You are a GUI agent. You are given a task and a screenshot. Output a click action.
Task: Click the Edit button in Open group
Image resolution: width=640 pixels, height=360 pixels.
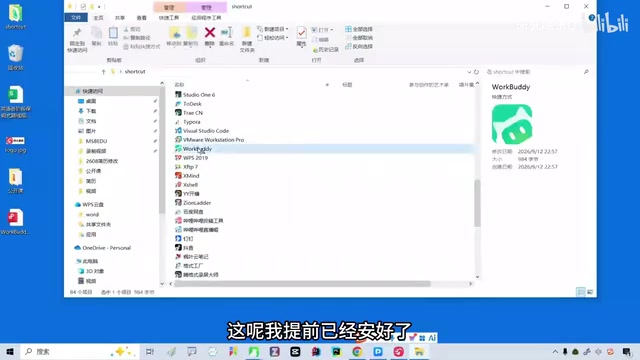pyautogui.click(x=320, y=40)
